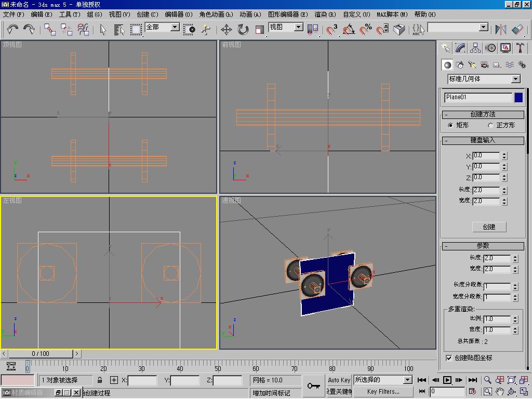Image resolution: width=532 pixels, height=399 pixels.
Task: Click the Key Filters... button
Action: pos(383,391)
